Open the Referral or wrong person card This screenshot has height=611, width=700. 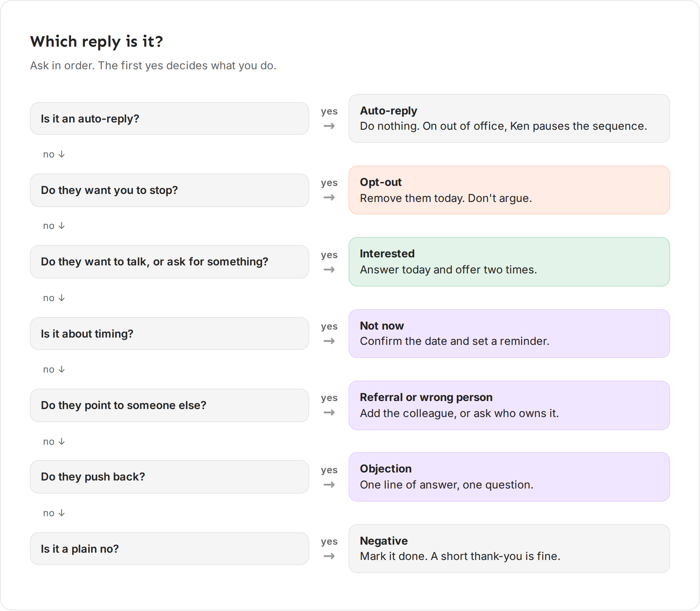[509, 405]
